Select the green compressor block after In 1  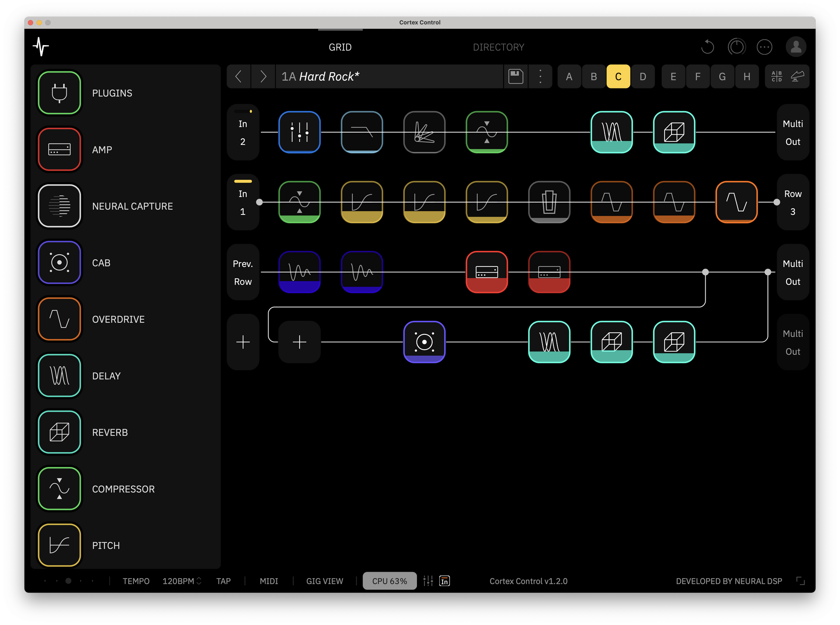299,202
